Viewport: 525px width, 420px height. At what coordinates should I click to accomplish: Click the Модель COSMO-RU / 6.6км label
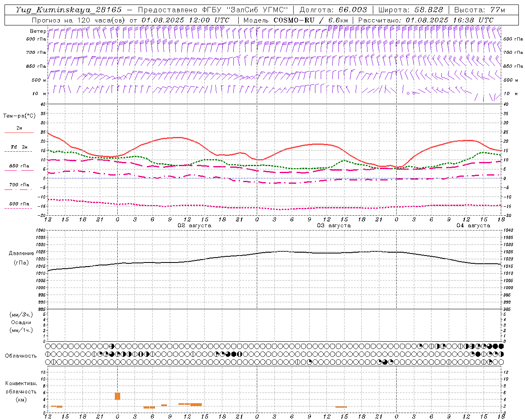point(296,20)
